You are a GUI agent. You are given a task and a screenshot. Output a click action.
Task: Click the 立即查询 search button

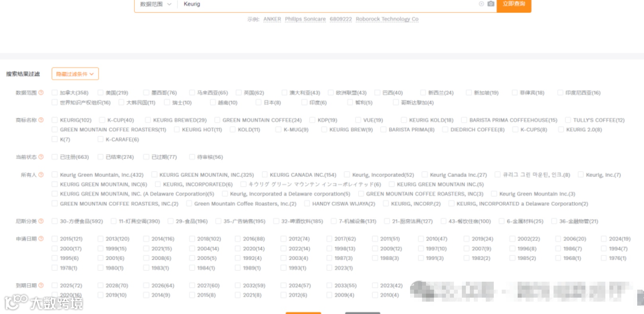click(x=514, y=4)
